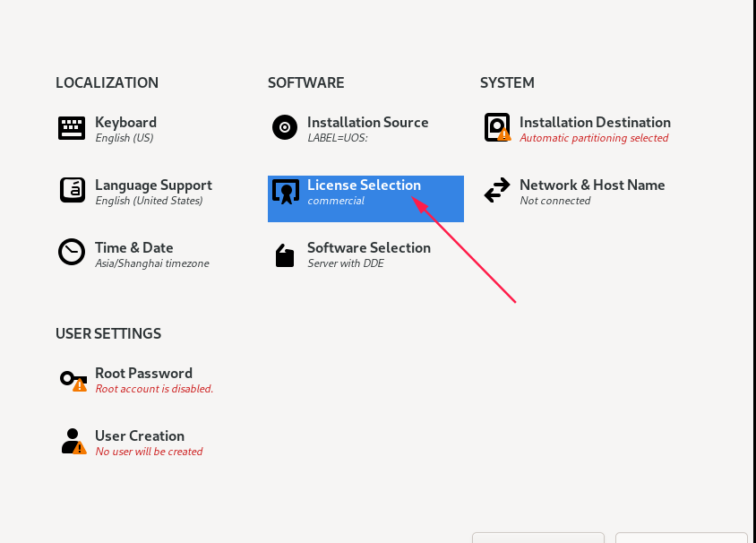The height and width of the screenshot is (543, 756).
Task: Click the Network & Host Name arrows icon
Action: 497,191
